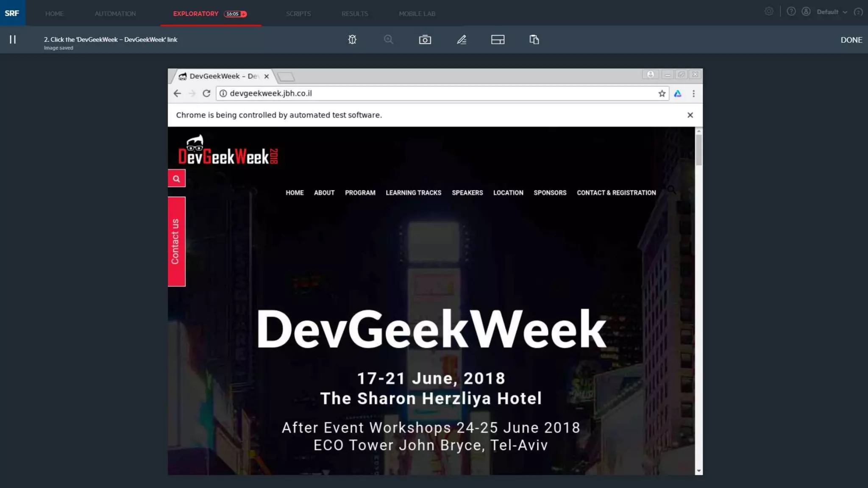The height and width of the screenshot is (488, 868).
Task: Select the pencil annotation tool
Action: tap(462, 39)
